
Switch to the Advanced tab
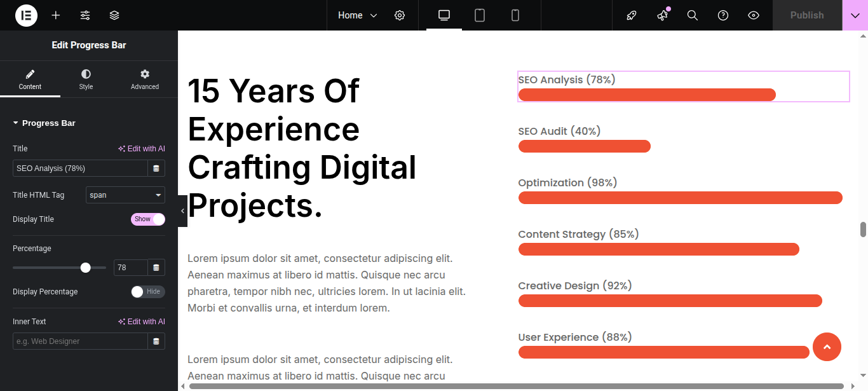point(145,79)
